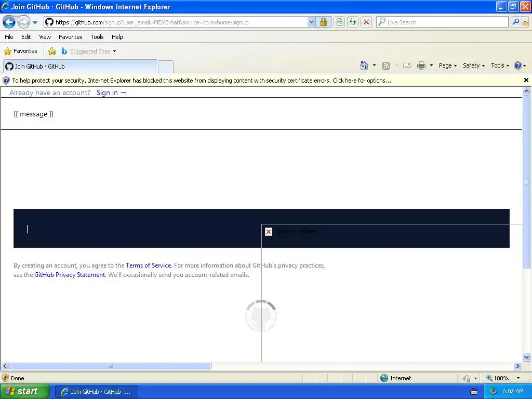Expand the zoom level dropdown arrow
This screenshot has height=399, width=532.
[518, 378]
